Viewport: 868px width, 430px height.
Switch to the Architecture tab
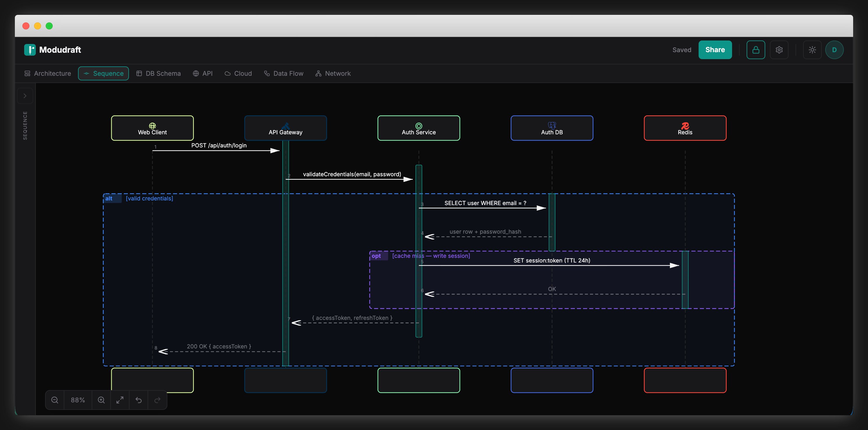[x=47, y=73]
